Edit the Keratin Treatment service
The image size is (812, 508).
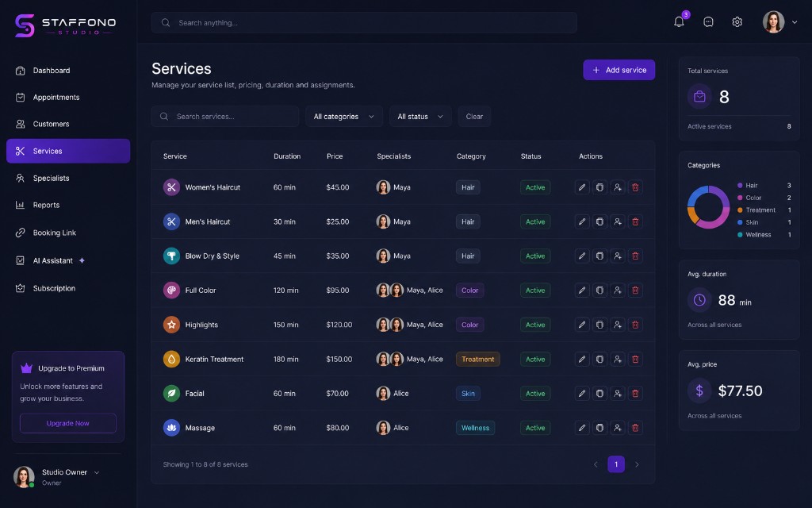[x=582, y=359]
